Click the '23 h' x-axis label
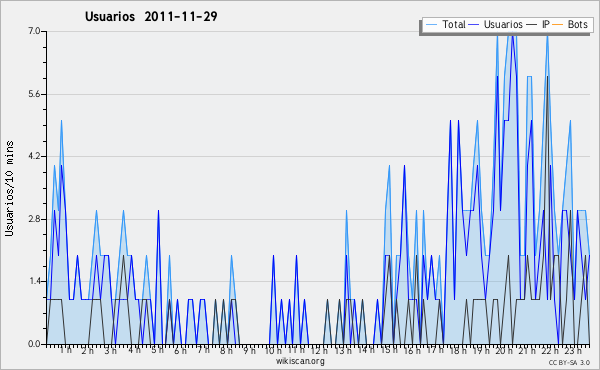Image resolution: width=600 pixels, height=370 pixels. point(574,350)
